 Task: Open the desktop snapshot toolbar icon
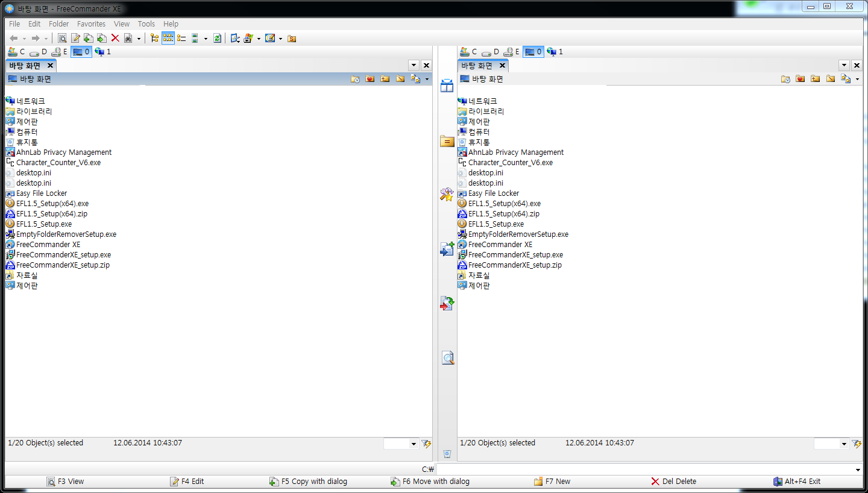pos(235,38)
